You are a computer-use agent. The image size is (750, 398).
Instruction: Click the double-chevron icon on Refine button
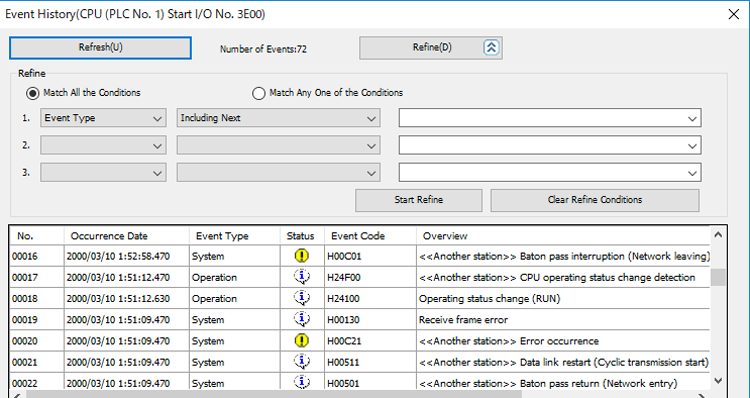(491, 47)
